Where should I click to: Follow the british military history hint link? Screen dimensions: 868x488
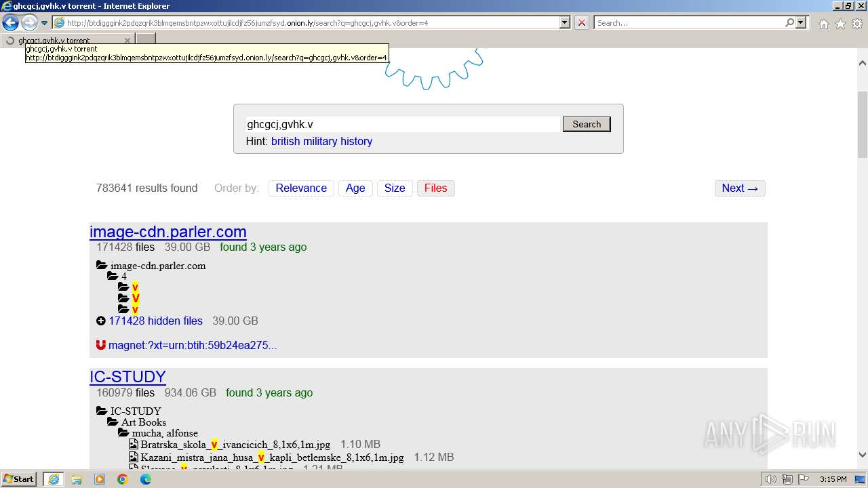pos(321,141)
